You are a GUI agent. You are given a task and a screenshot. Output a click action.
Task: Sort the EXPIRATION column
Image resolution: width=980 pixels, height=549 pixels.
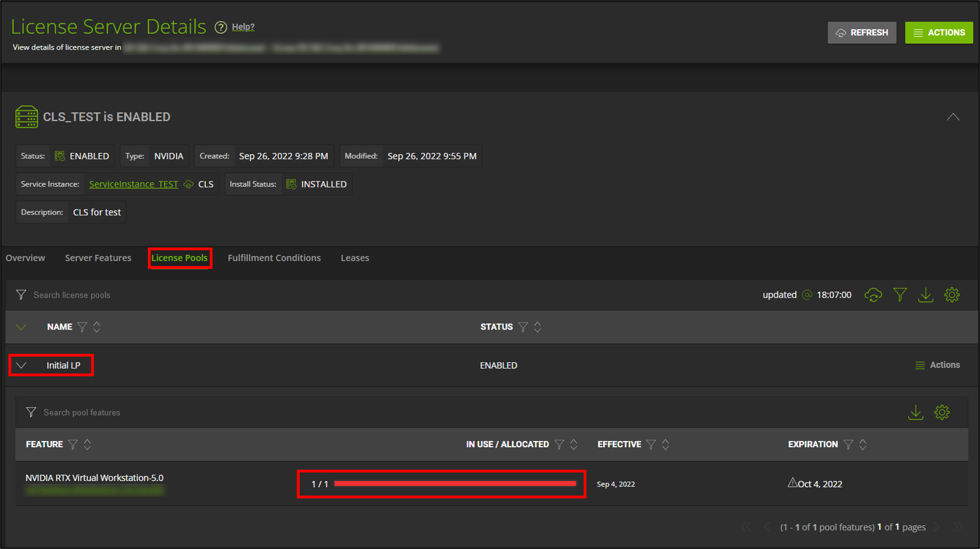pos(863,444)
